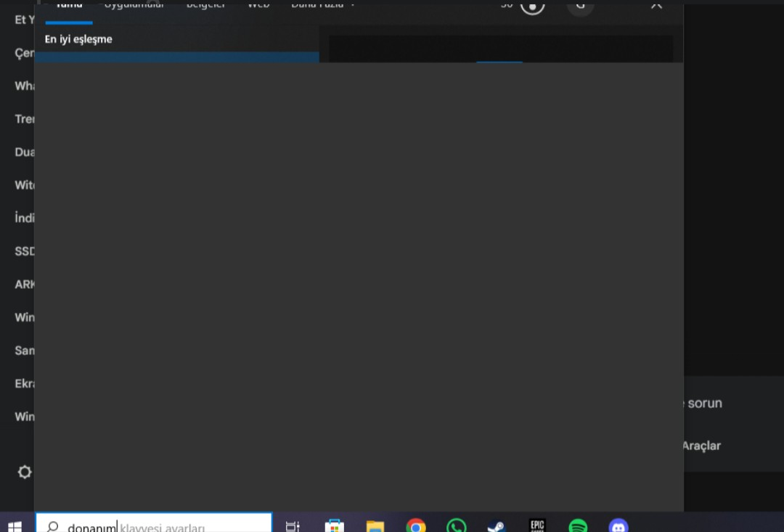Screen dimensions: 784x532
Task: Open File Explorer from the taskbar
Action: [375, 526]
